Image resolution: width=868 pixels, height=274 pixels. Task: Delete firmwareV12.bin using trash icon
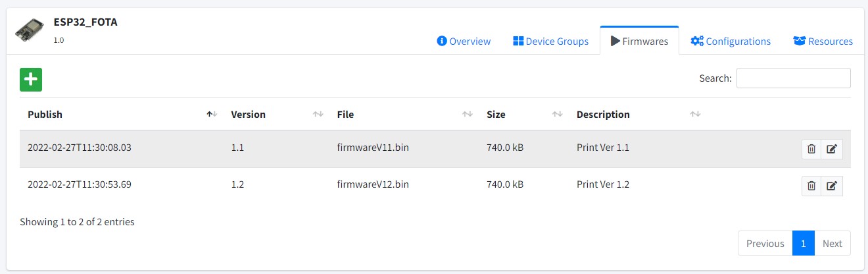click(x=811, y=186)
